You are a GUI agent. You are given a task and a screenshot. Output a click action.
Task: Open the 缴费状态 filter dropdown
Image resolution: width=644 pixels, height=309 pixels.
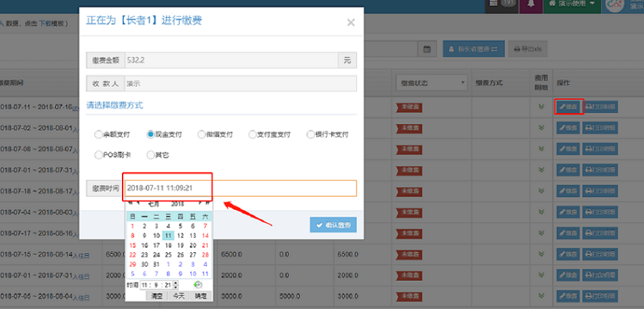431,82
